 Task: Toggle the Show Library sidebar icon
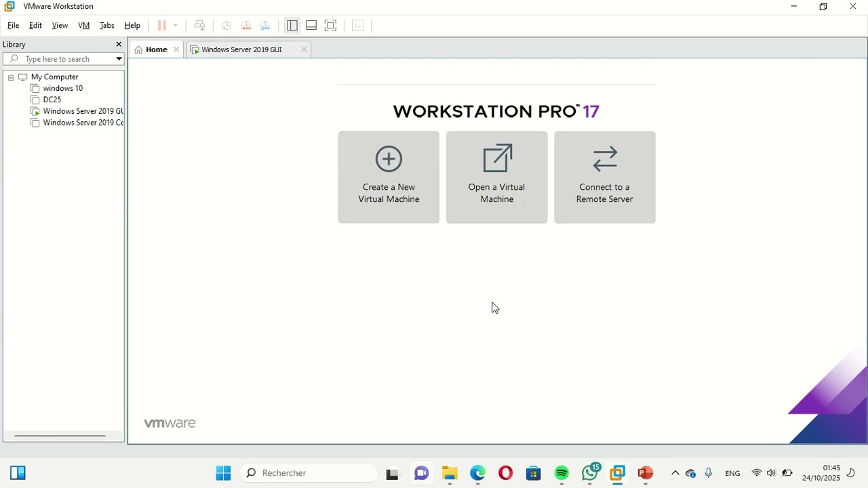click(292, 26)
